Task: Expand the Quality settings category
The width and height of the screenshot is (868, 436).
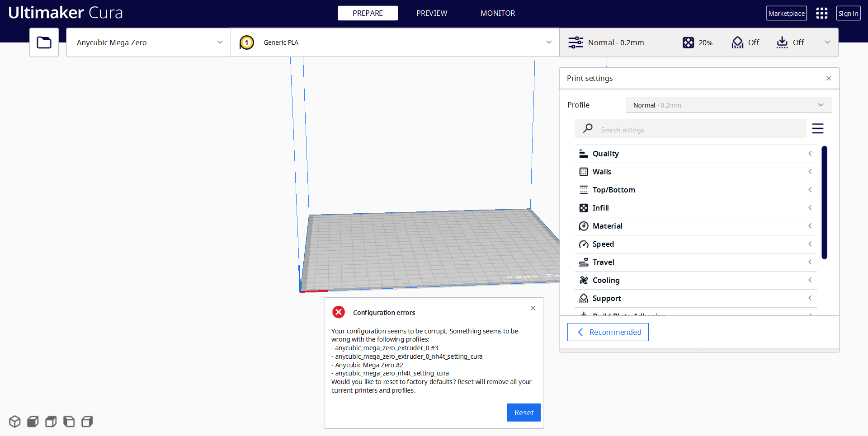Action: click(x=696, y=154)
